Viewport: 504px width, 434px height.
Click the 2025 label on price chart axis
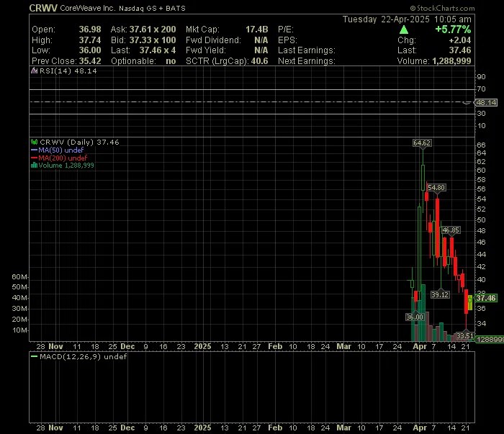coord(202,346)
